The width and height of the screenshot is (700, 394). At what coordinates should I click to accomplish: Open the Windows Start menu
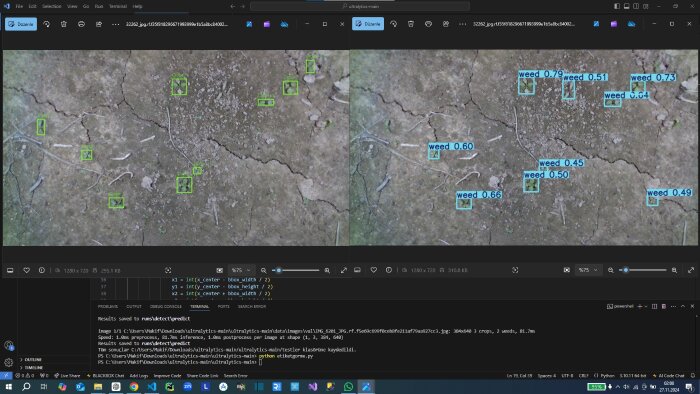click(x=8, y=386)
